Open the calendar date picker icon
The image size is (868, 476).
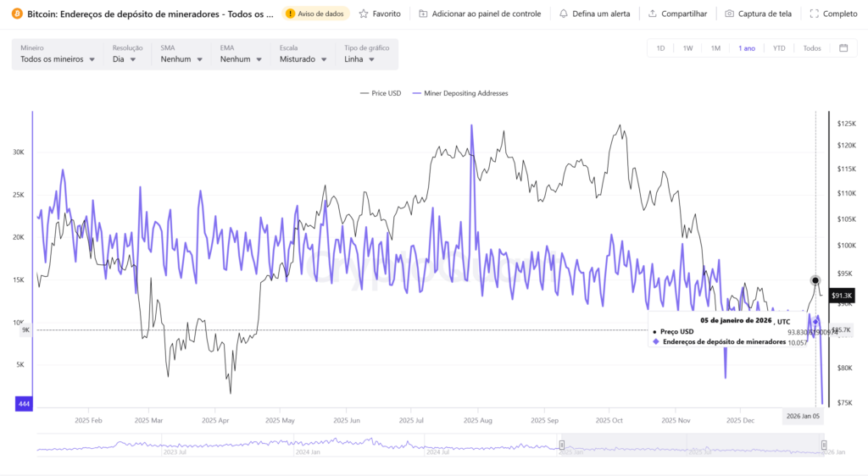tap(843, 48)
